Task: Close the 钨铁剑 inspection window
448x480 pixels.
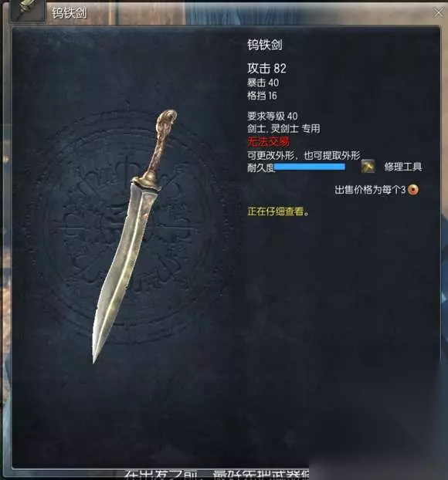Action: (438, 12)
